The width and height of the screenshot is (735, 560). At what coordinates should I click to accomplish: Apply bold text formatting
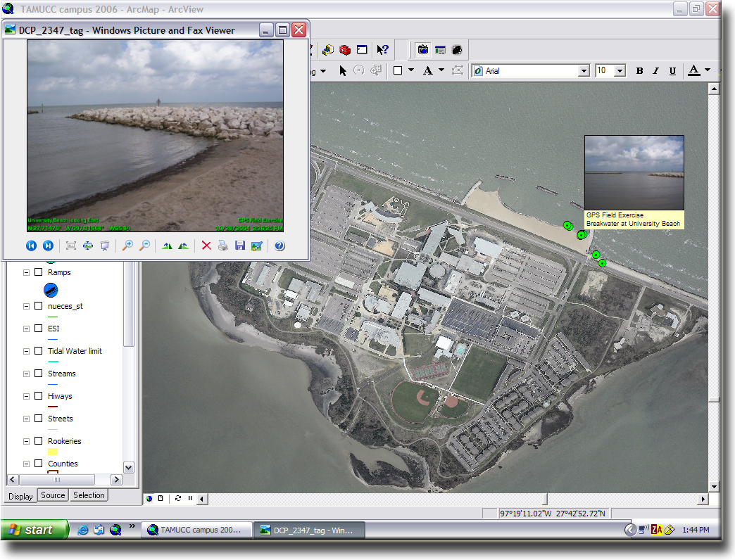pyautogui.click(x=639, y=70)
